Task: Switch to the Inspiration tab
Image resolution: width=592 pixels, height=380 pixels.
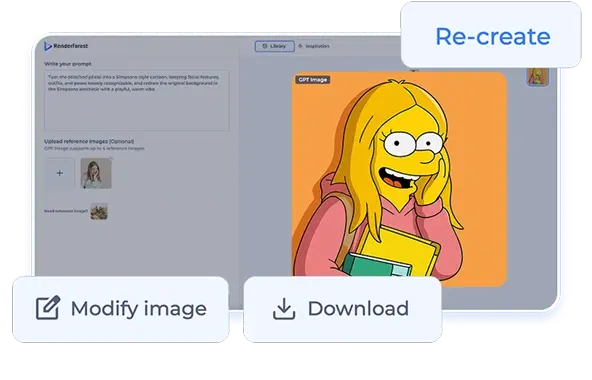Action: pyautogui.click(x=314, y=46)
